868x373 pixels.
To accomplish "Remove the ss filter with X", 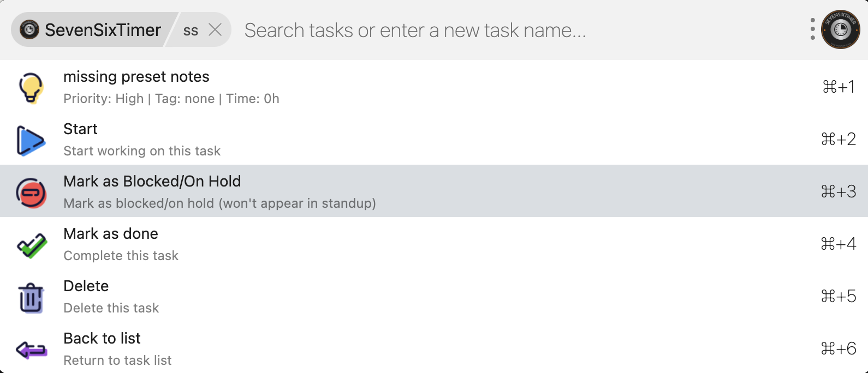I will [x=215, y=30].
